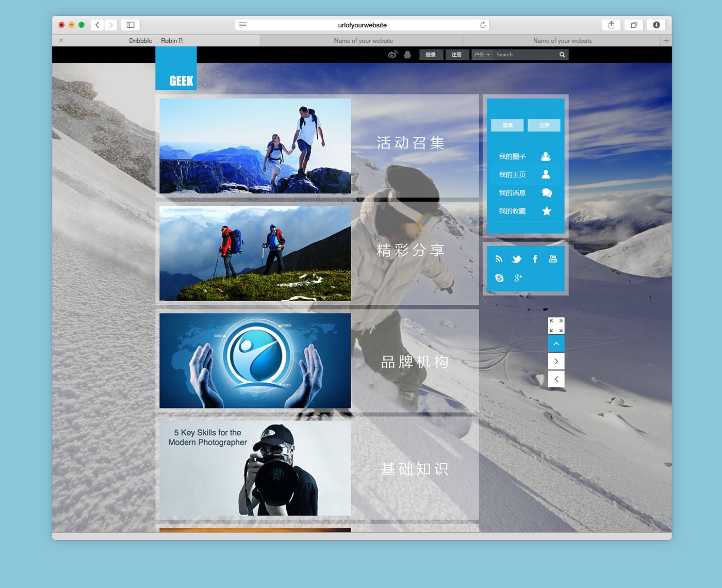Open the 精彩分享 section title
The height and width of the screenshot is (588, 722).
click(411, 250)
